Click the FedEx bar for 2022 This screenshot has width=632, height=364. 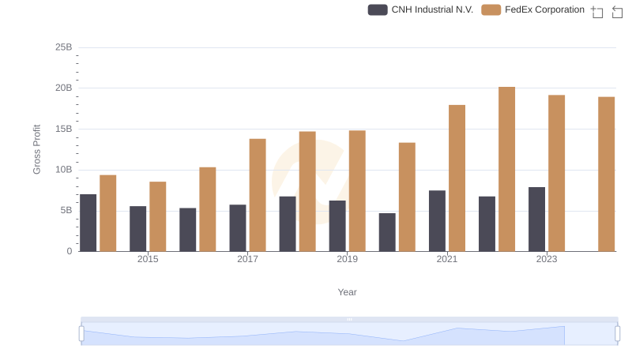point(506,169)
